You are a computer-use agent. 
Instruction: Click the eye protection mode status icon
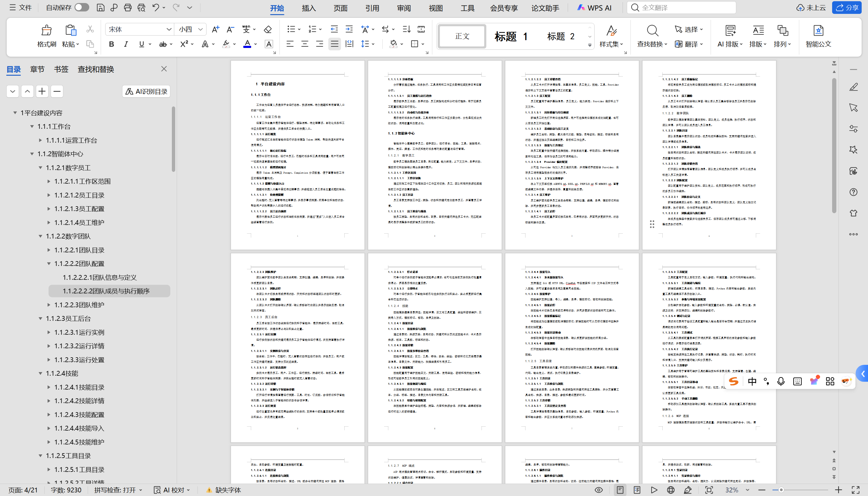(599, 490)
